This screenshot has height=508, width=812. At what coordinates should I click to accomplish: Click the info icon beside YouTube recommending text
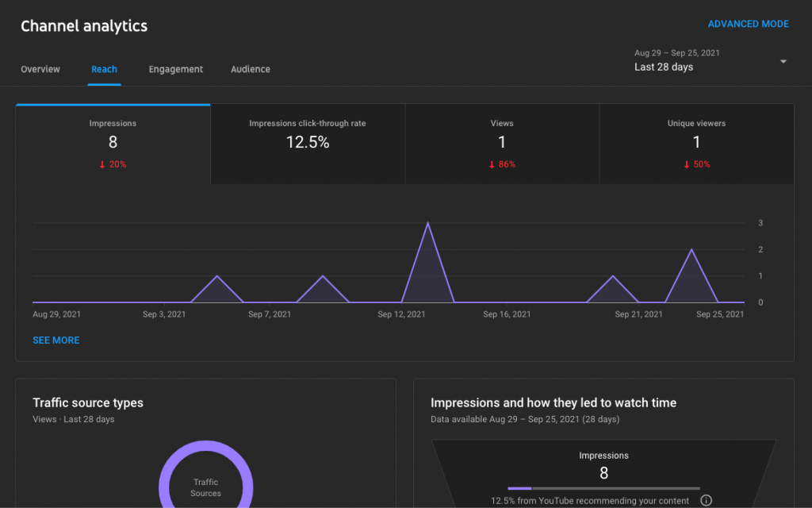pos(707,500)
